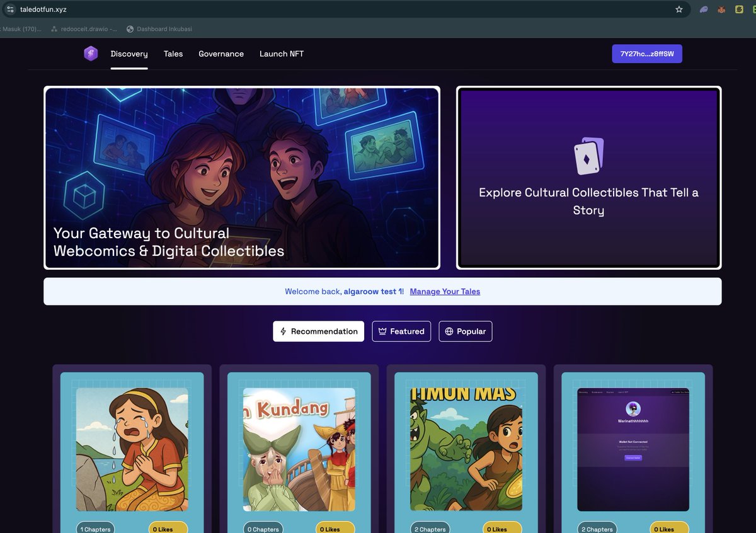Open the Kundang tale cover
Screen dimensions: 756x533
299,449
